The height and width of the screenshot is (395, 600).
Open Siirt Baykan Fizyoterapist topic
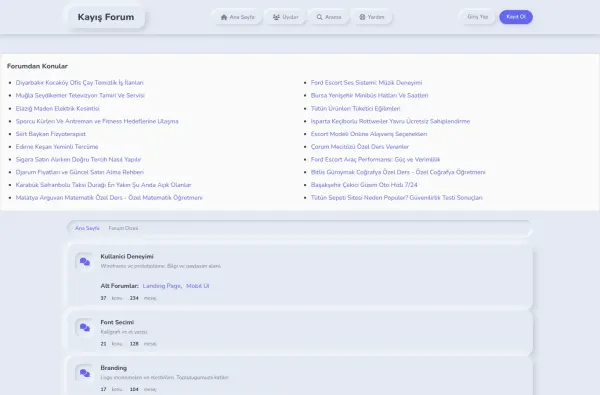point(51,134)
